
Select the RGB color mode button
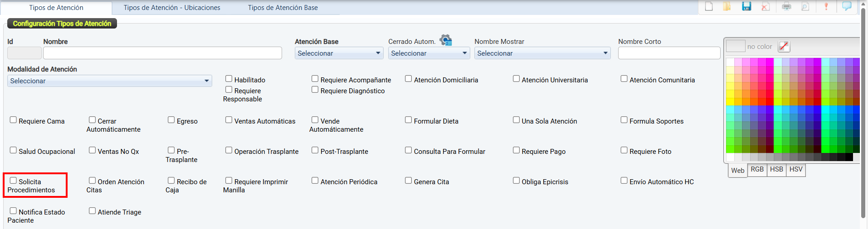coord(757,169)
